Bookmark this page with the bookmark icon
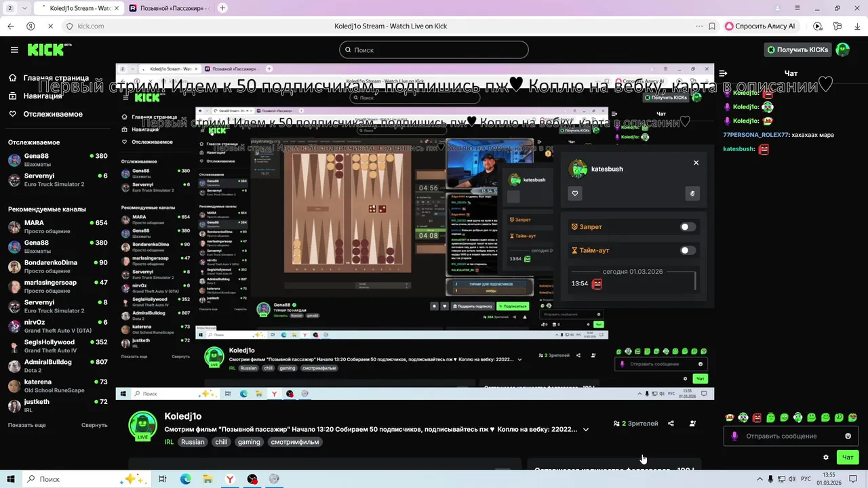This screenshot has height=488, width=868. tap(712, 26)
